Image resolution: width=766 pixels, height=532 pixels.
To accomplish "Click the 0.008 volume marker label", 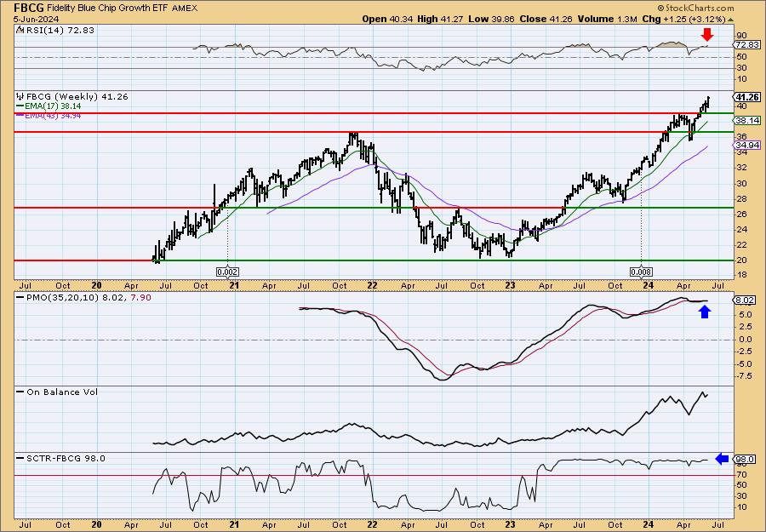I will [642, 272].
